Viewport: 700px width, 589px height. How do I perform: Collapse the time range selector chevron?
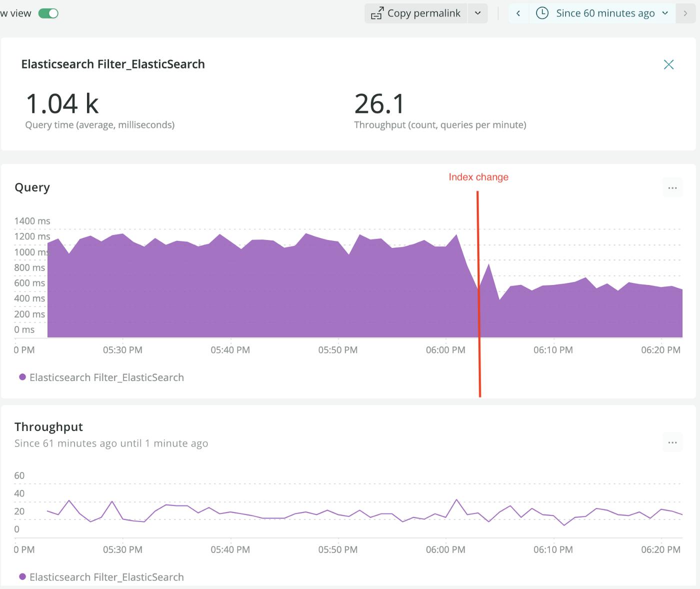665,13
